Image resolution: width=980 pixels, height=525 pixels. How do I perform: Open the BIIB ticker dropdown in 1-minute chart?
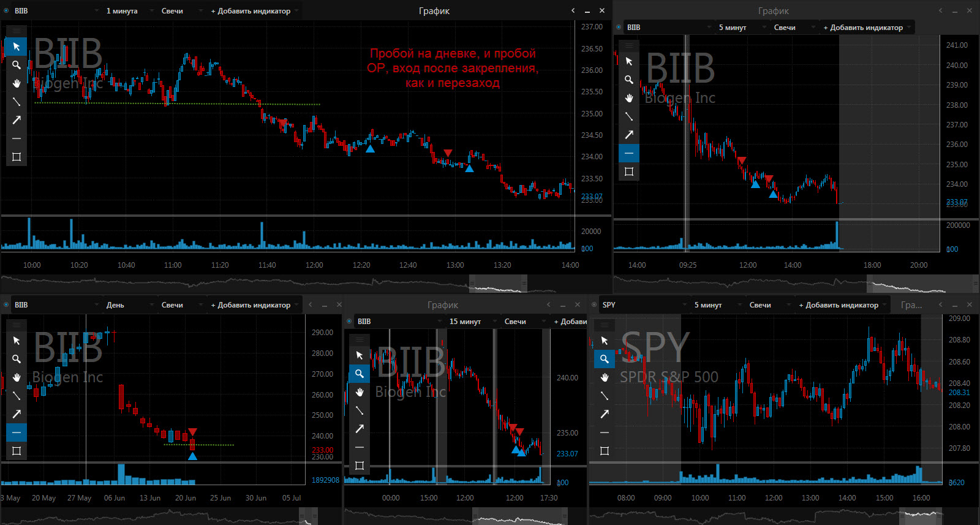[x=56, y=10]
